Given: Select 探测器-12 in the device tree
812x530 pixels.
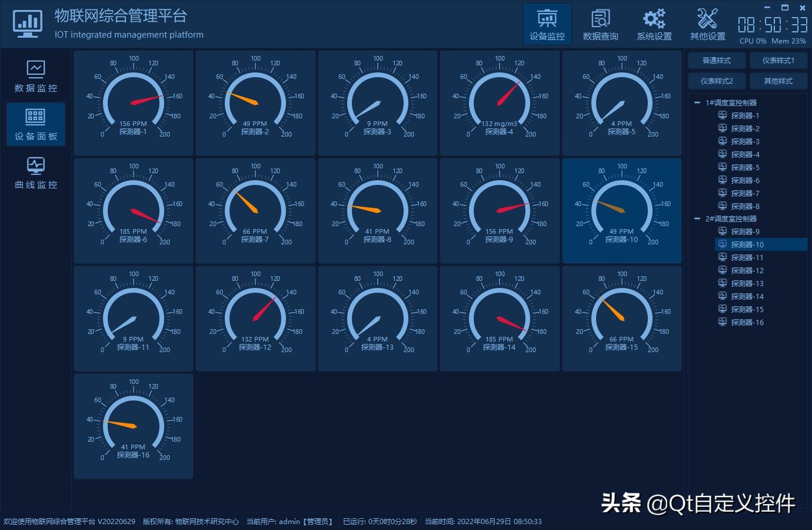Looking at the screenshot, I should click(x=747, y=270).
